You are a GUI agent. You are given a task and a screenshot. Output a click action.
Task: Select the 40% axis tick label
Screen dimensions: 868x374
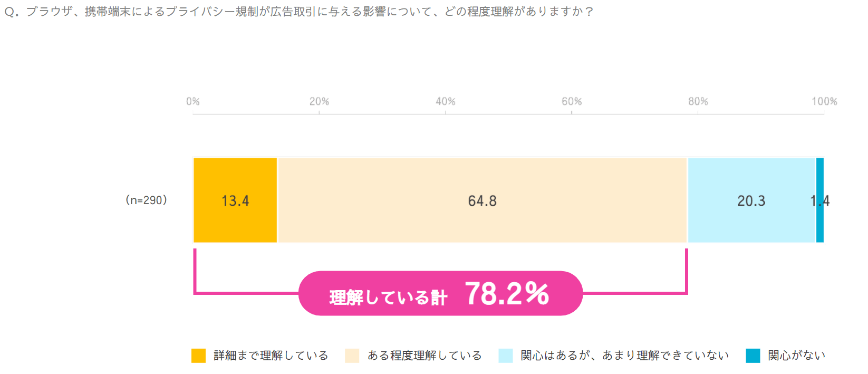446,101
